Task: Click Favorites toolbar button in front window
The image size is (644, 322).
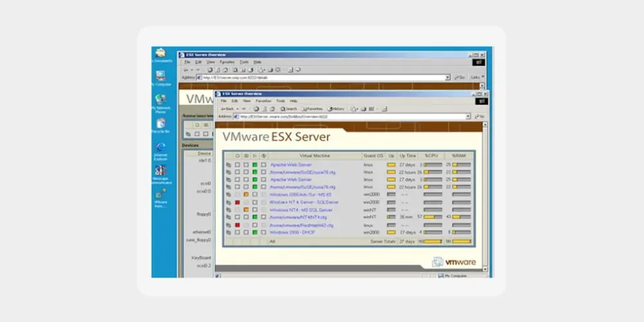Action: click(x=312, y=109)
